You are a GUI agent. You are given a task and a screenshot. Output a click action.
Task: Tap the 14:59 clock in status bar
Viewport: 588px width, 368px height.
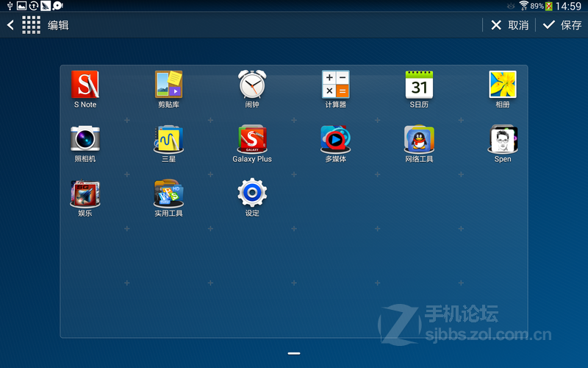point(568,6)
